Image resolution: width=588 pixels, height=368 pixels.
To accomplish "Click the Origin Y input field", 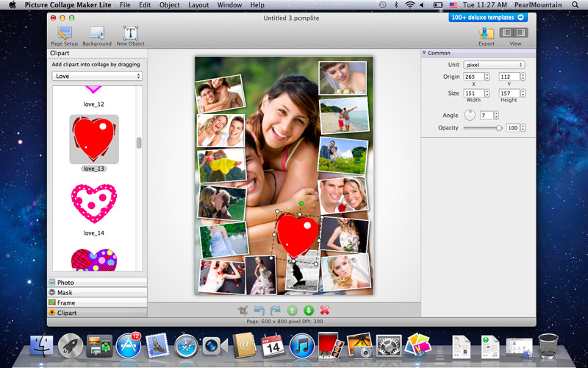I will tap(509, 77).
